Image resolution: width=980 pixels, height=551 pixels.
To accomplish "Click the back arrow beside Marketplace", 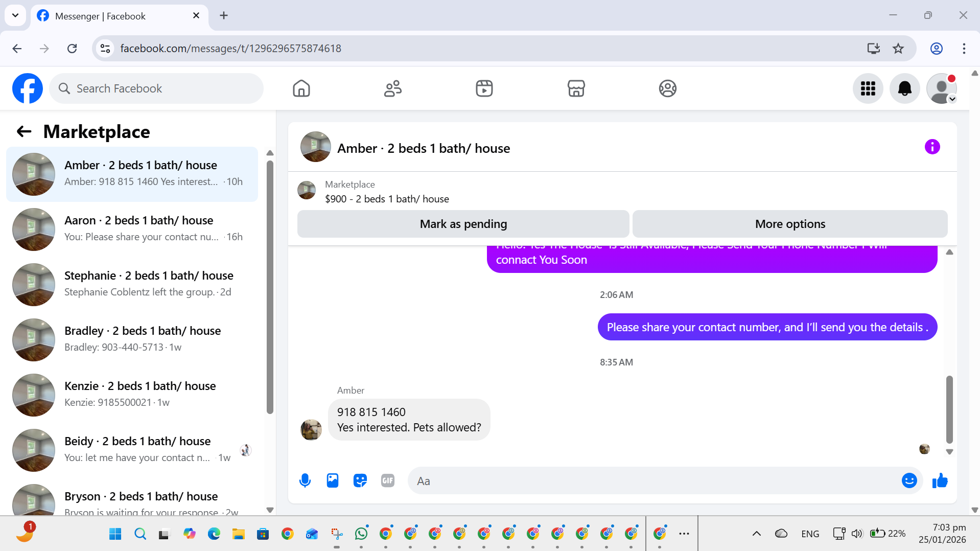I will [x=24, y=132].
